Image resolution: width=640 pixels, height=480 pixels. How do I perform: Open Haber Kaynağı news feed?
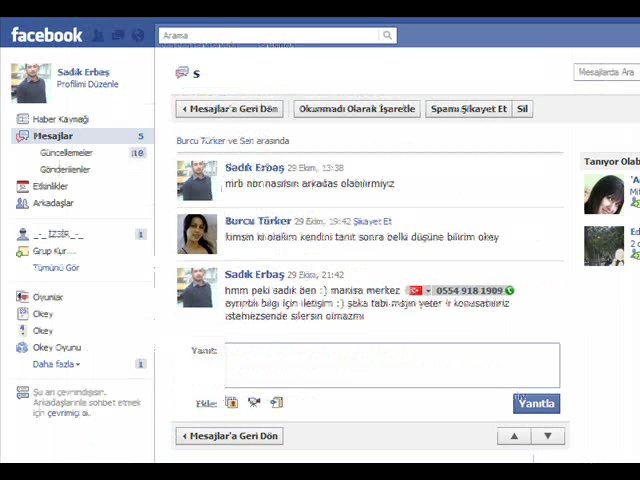pos(60,119)
